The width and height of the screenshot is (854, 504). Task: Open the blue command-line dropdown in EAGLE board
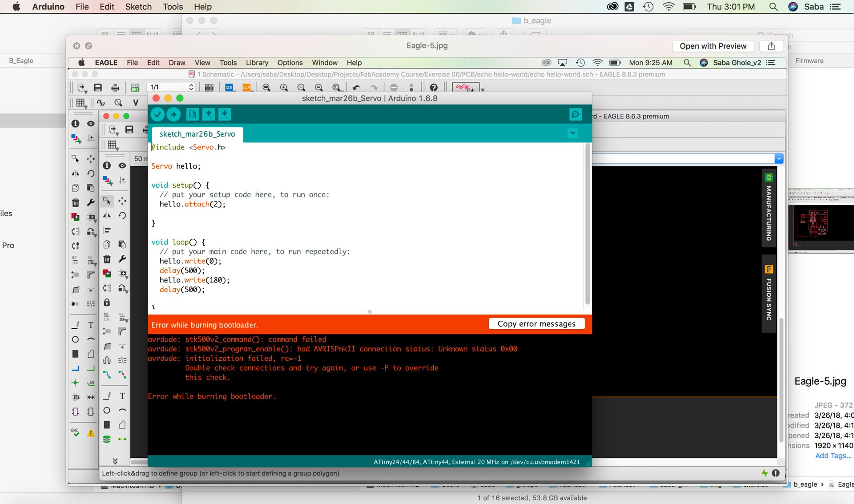click(x=779, y=159)
